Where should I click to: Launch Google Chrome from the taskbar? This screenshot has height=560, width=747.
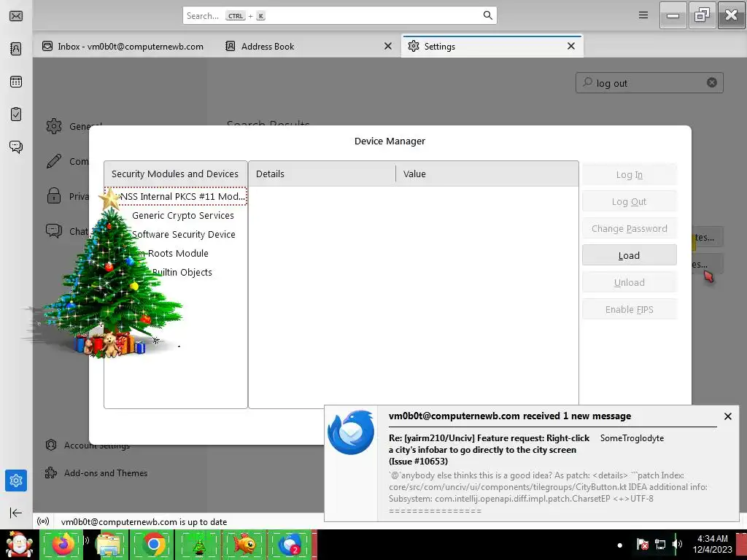[153, 544]
